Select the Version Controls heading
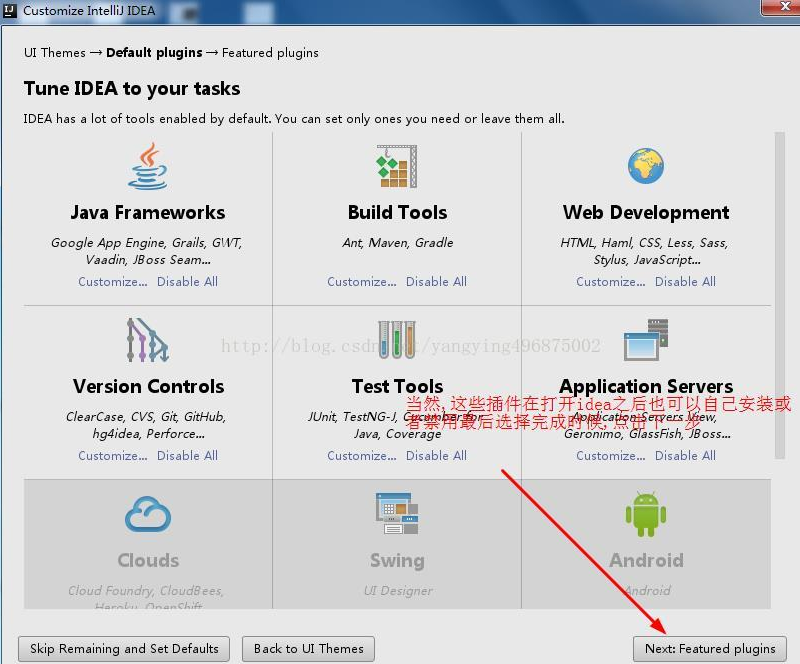 click(148, 386)
